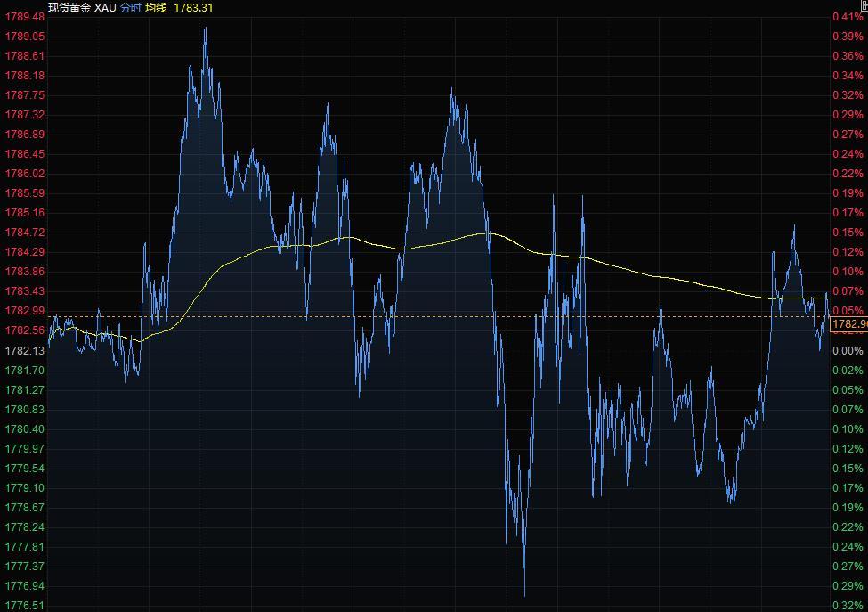Click the 1789.48 top price axis label
Screen dimensions: 868x612
click(x=25, y=17)
